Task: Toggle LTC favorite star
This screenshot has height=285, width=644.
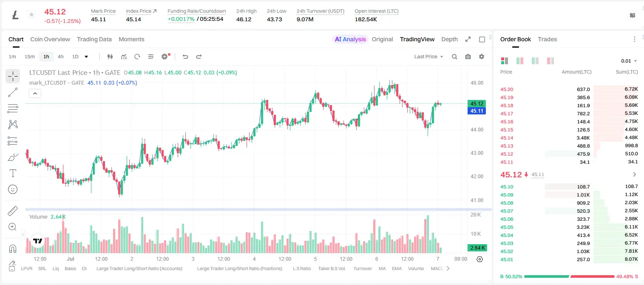Action: pyautogui.click(x=31, y=15)
